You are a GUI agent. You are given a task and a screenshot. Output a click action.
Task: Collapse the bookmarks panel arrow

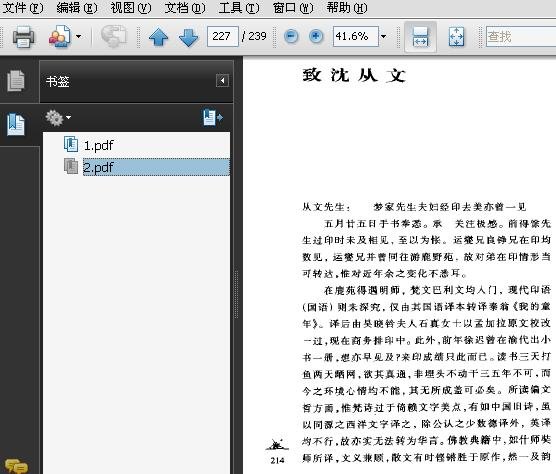222,80
